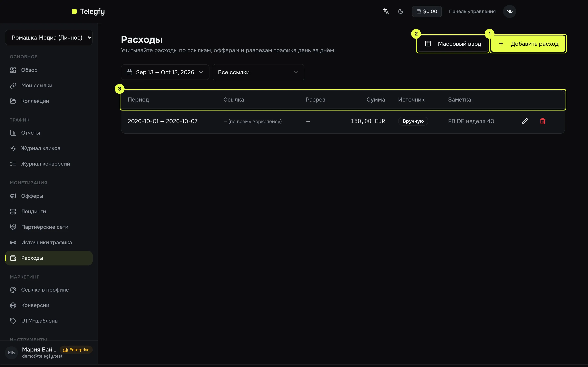Click the $0.00 wallet balance button

pyautogui.click(x=427, y=11)
